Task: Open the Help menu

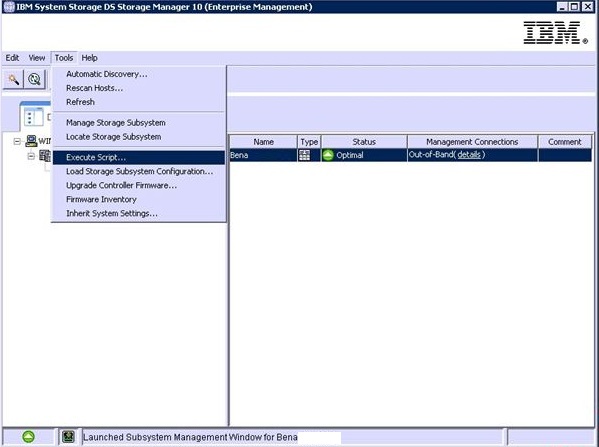Action: [x=89, y=58]
